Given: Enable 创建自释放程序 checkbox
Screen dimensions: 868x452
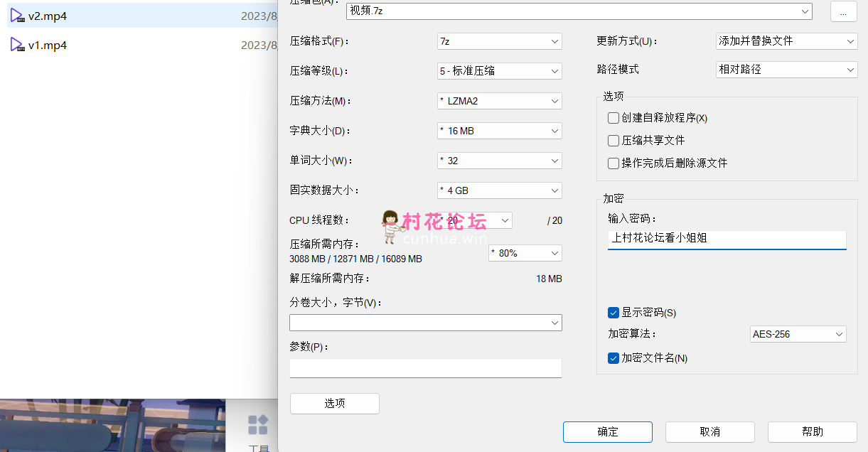Looking at the screenshot, I should (614, 118).
